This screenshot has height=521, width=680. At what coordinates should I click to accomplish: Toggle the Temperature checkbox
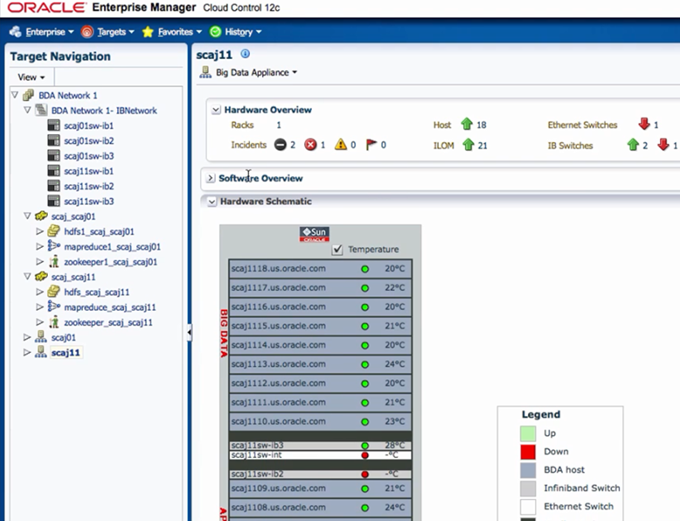tap(337, 249)
